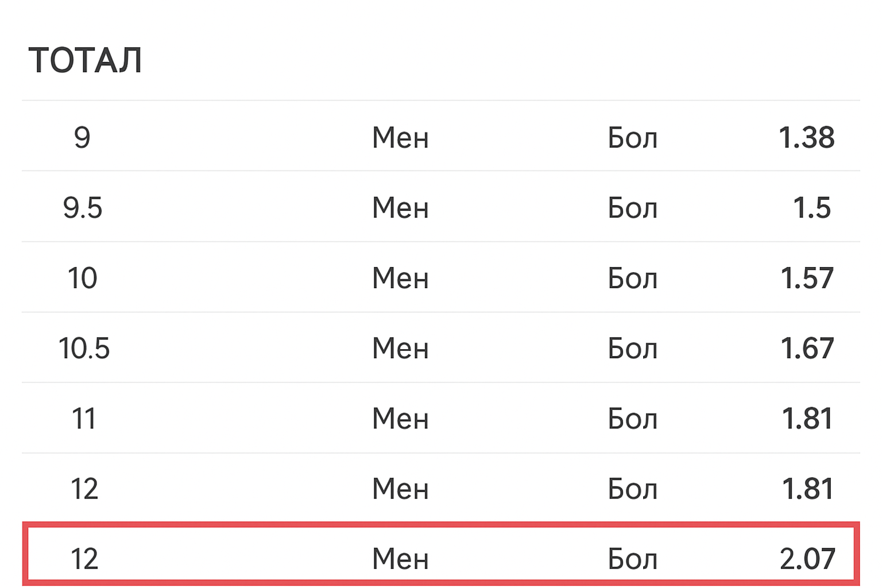
Task: Select Мен in the 10.5 row
Action: pyautogui.click(x=400, y=349)
